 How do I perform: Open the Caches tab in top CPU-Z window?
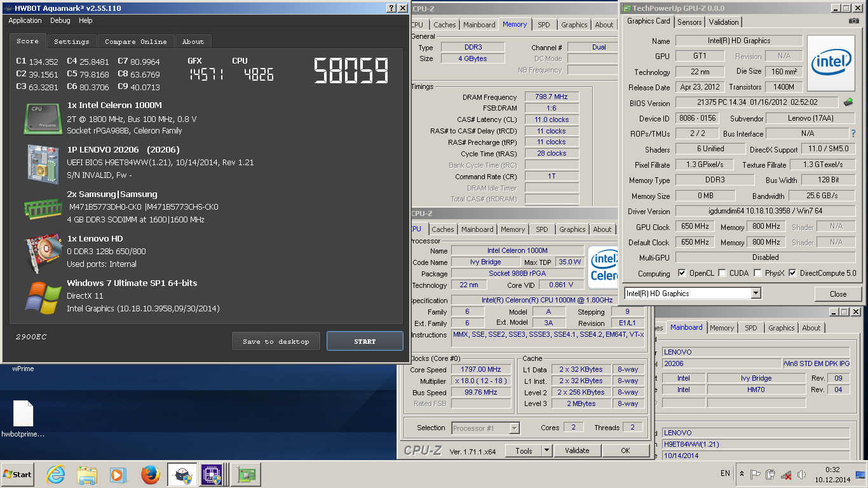pyautogui.click(x=445, y=25)
